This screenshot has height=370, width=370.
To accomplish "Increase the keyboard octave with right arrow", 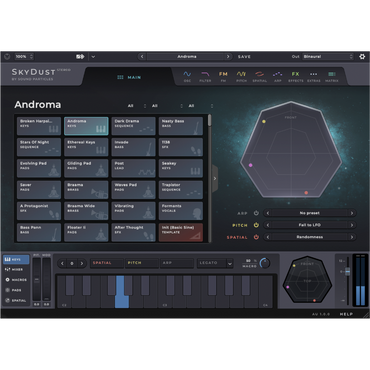I will [x=82, y=263].
